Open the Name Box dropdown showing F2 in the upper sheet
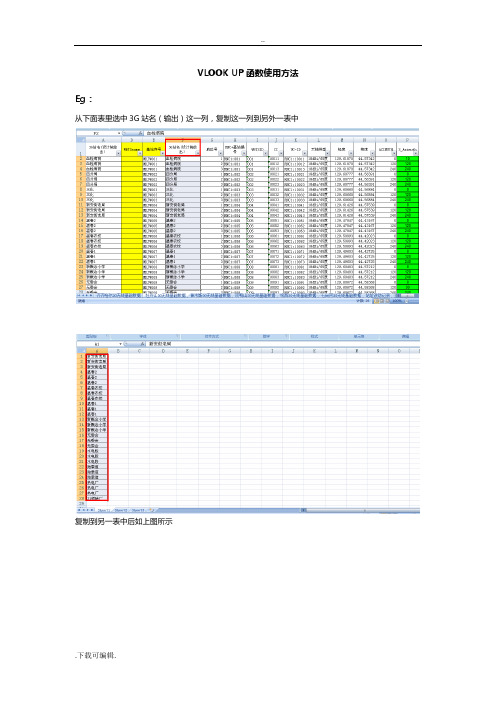496x702 pixels. [x=119, y=133]
